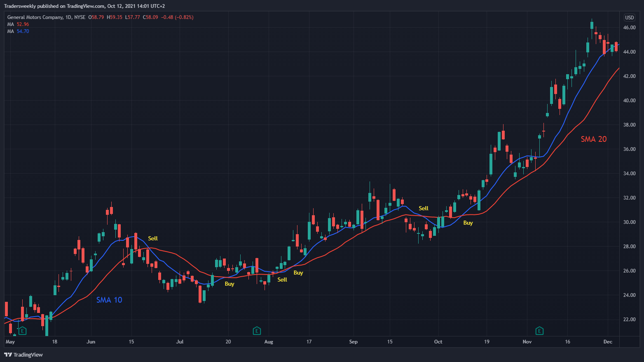Click the 16 date label after Nov

coord(567,342)
